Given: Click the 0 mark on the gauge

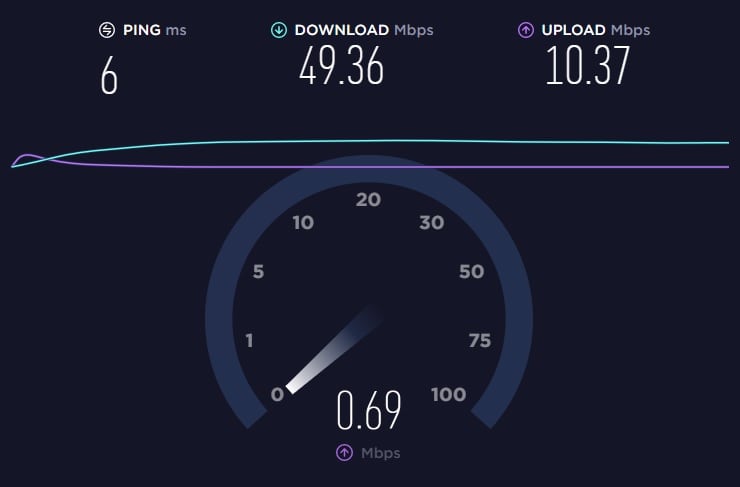Looking at the screenshot, I should click(x=278, y=395).
